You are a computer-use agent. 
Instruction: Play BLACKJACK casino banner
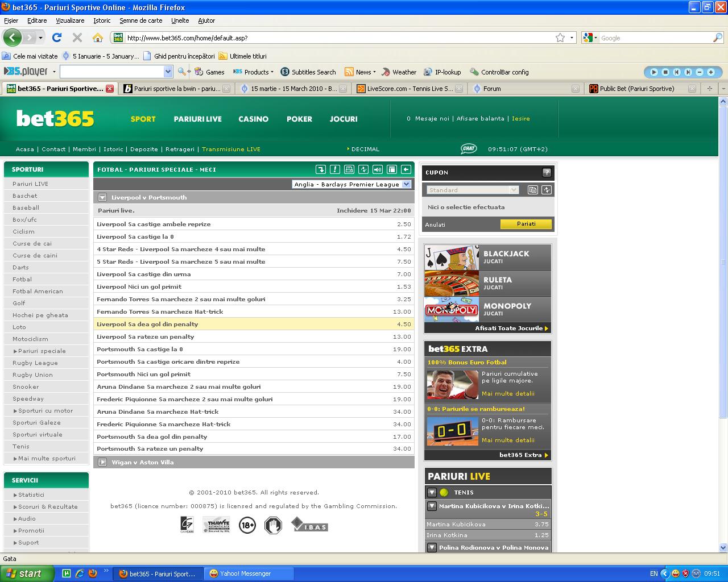pyautogui.click(x=488, y=257)
